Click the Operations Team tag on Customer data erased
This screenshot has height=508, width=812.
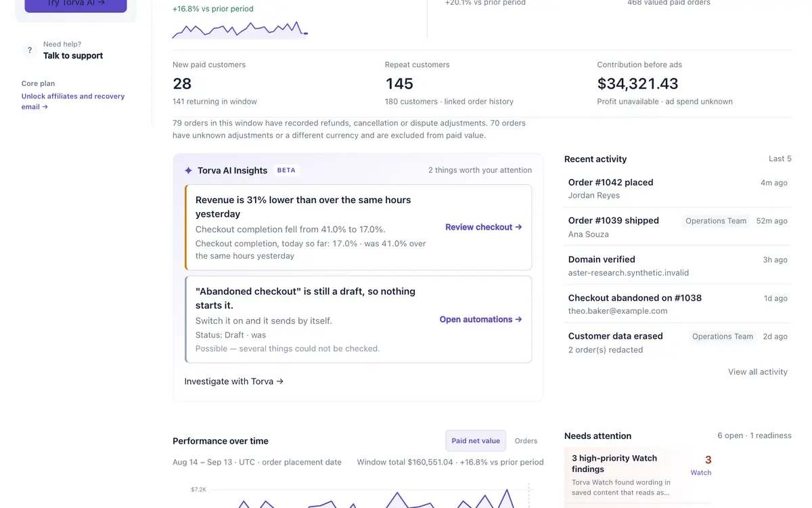pyautogui.click(x=722, y=337)
